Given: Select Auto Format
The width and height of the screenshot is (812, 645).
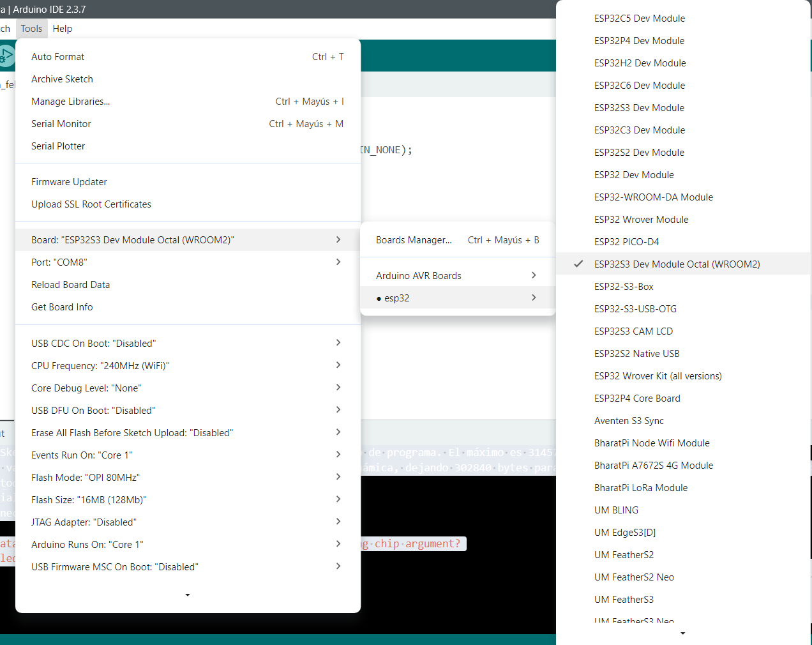Looking at the screenshot, I should coord(188,57).
